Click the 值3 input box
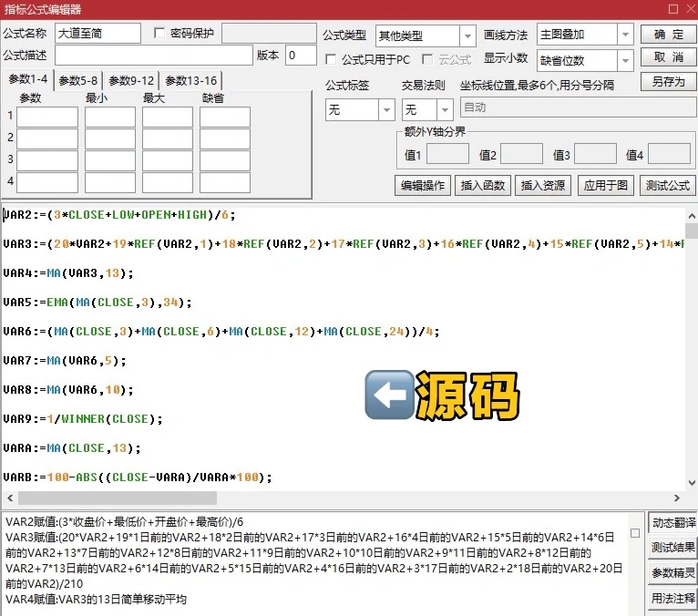This screenshot has width=698, height=616. [596, 154]
